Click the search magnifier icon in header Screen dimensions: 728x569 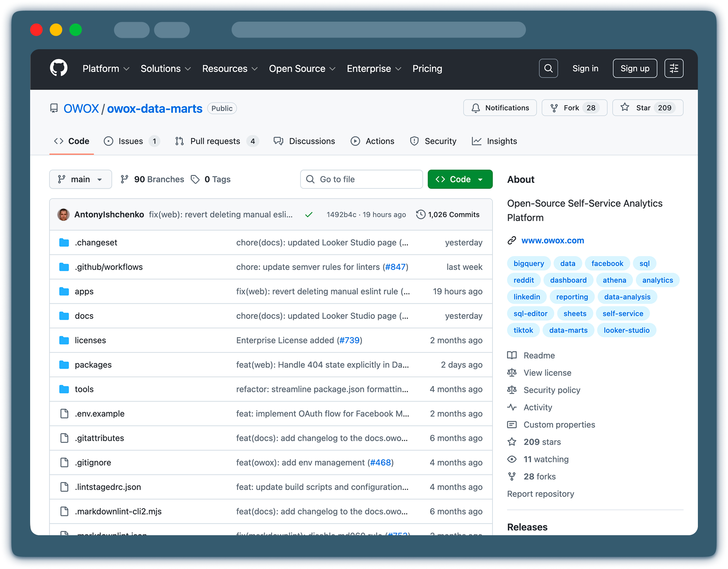click(548, 68)
